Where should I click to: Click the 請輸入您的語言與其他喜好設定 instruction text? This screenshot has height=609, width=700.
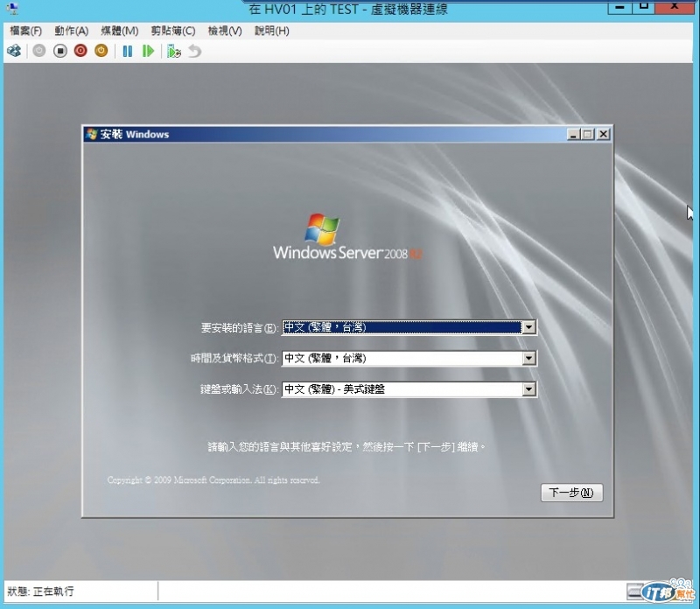[x=346, y=446]
